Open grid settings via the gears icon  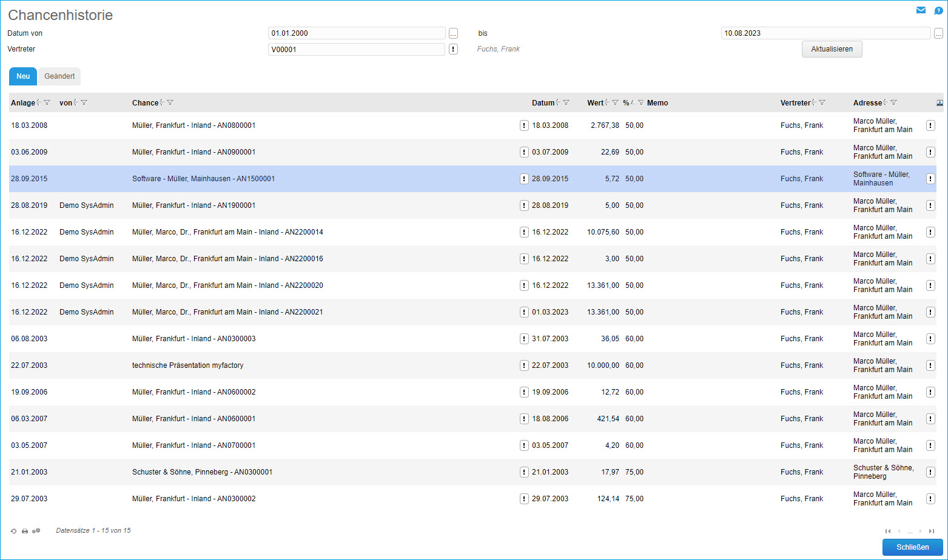[x=36, y=531]
